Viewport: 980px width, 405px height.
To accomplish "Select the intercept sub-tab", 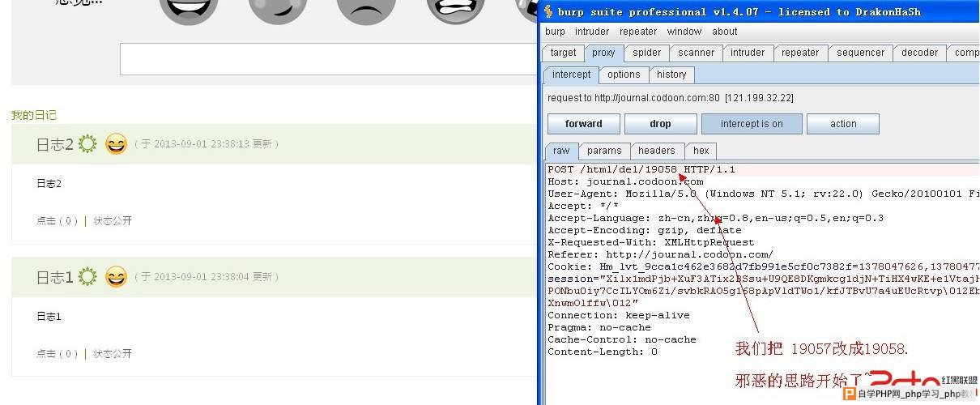I will (572, 75).
